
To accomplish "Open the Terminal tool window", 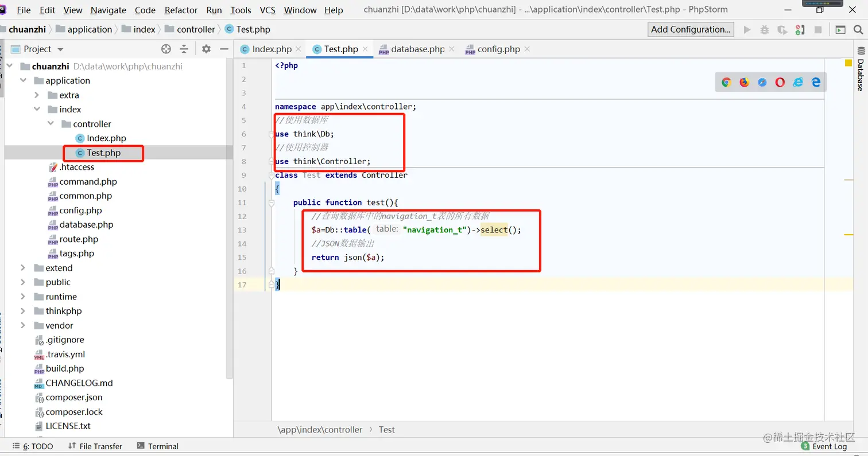I will pyautogui.click(x=157, y=446).
